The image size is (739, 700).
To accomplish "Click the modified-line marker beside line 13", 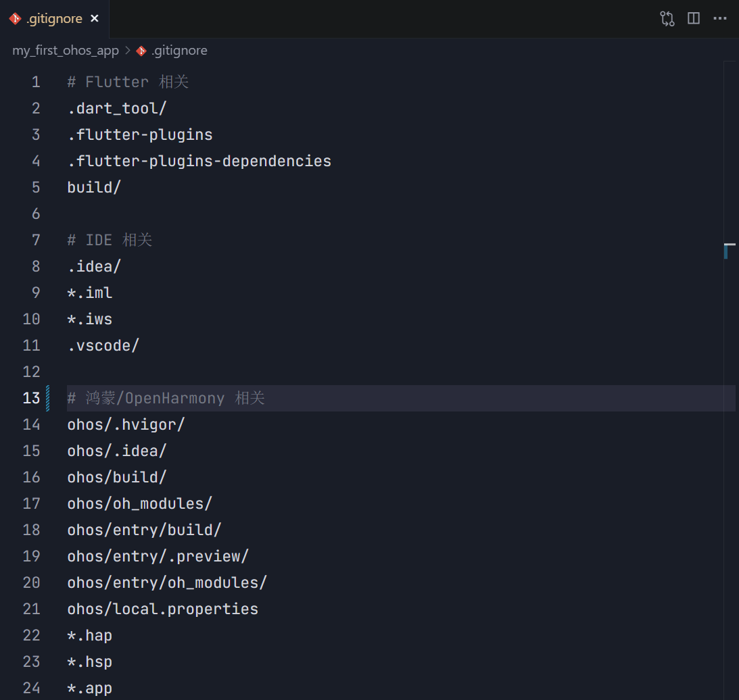I will coord(47,398).
